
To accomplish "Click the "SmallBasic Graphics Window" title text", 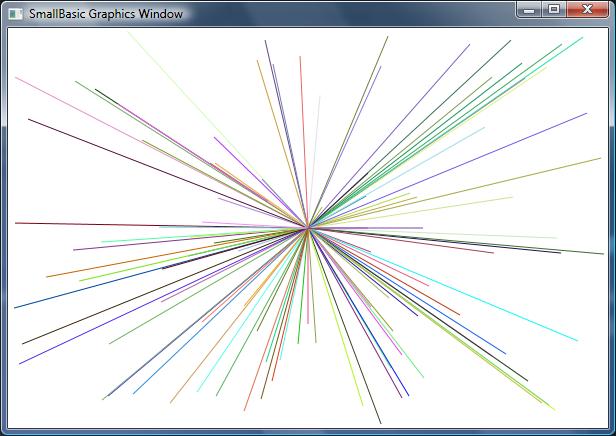I will point(106,13).
